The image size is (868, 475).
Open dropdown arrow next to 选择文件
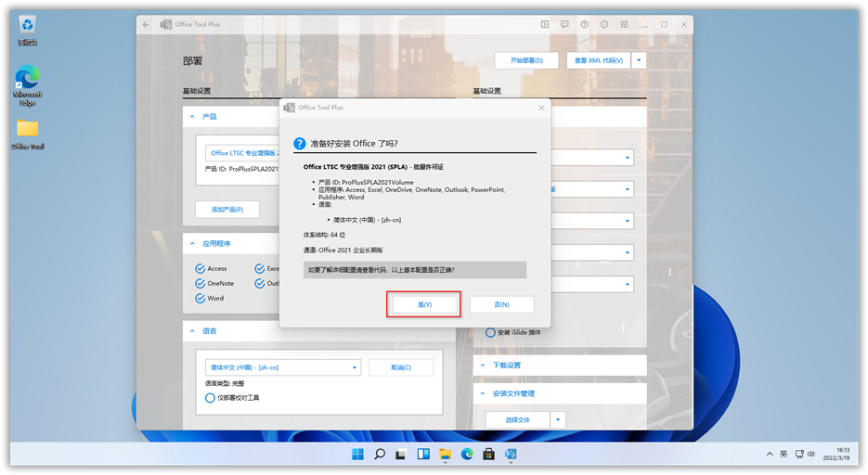558,420
